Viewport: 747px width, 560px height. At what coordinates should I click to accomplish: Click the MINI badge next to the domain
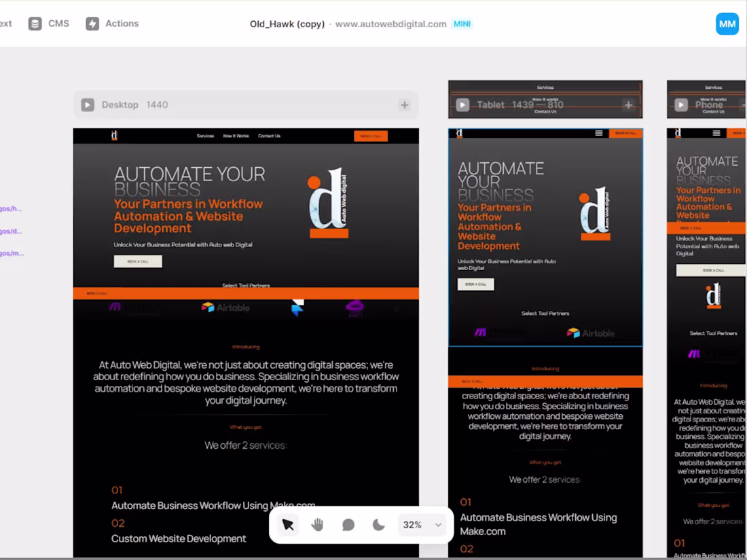coord(462,23)
